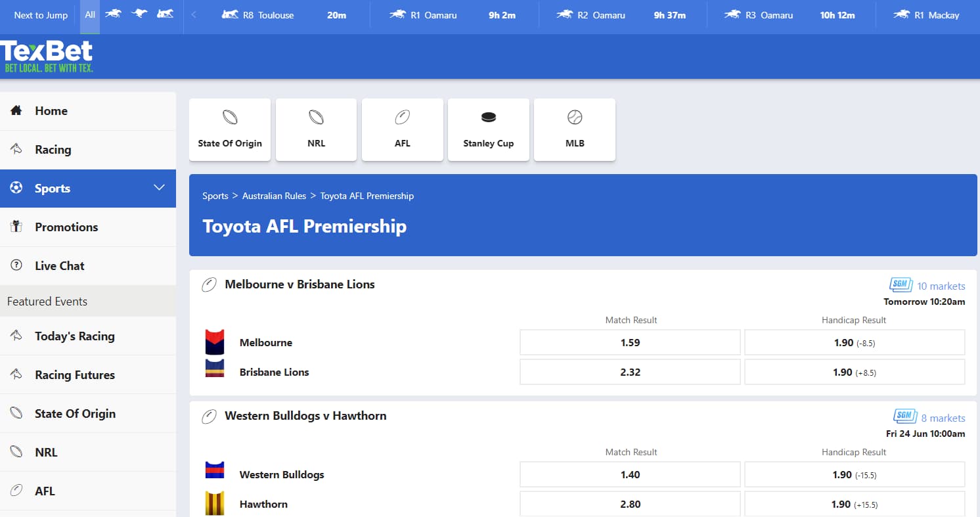The image size is (980, 517).
Task: Click SGM icon for Melbourne v Brisbane
Action: point(901,284)
